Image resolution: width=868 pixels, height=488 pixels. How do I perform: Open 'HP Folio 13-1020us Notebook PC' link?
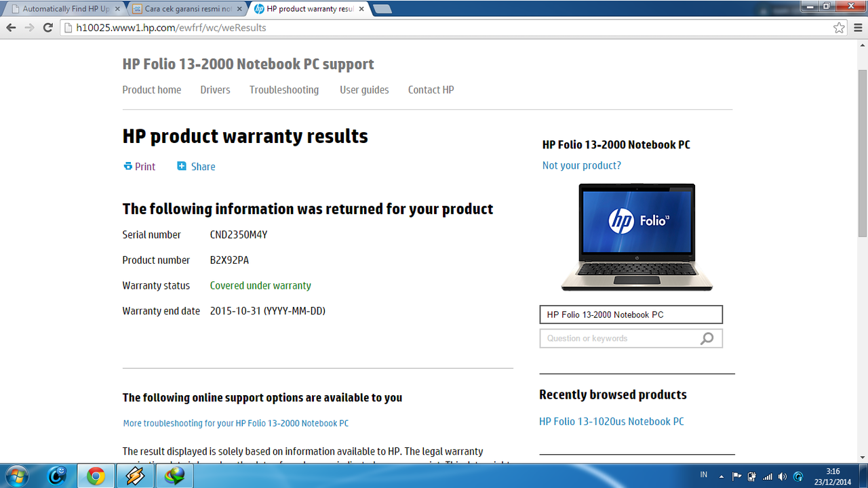click(612, 421)
